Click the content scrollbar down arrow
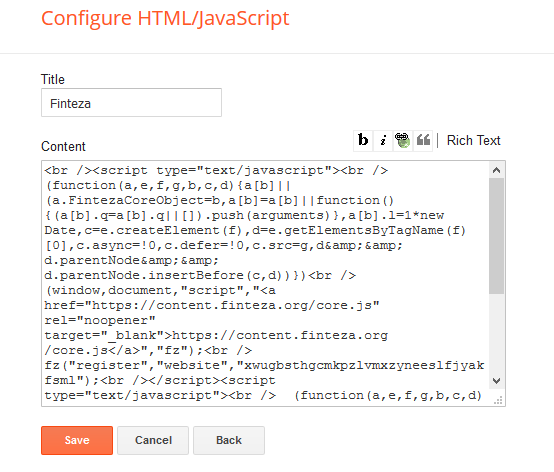 click(496, 381)
